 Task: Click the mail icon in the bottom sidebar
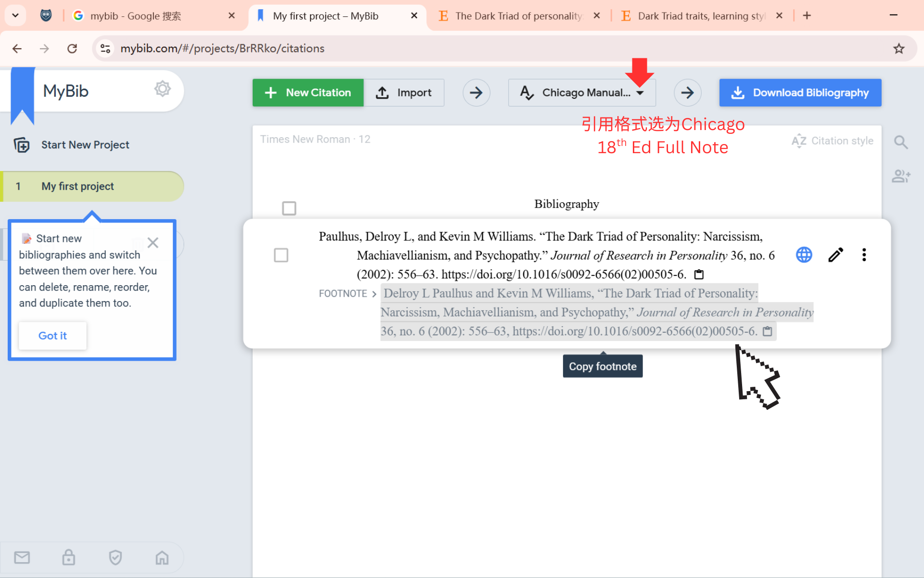tap(22, 557)
